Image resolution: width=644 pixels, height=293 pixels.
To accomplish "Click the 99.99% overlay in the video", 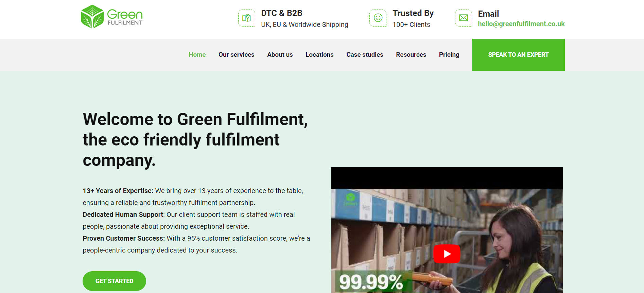I will (x=371, y=282).
